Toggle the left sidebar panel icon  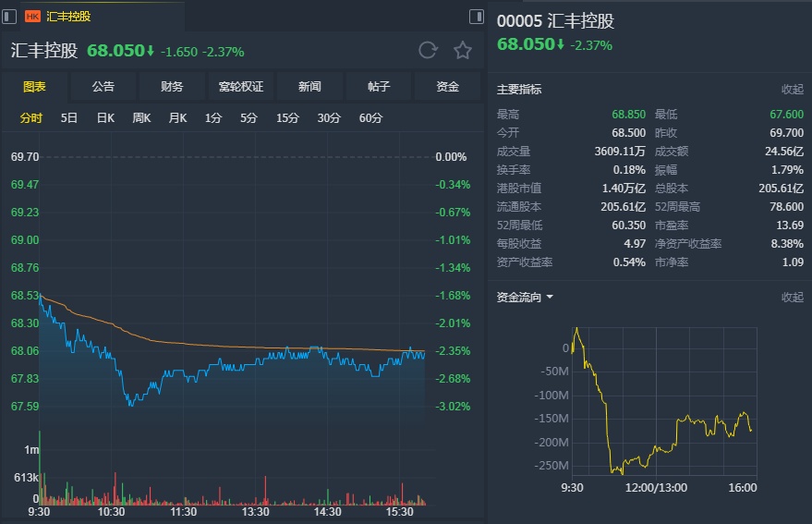pos(9,16)
